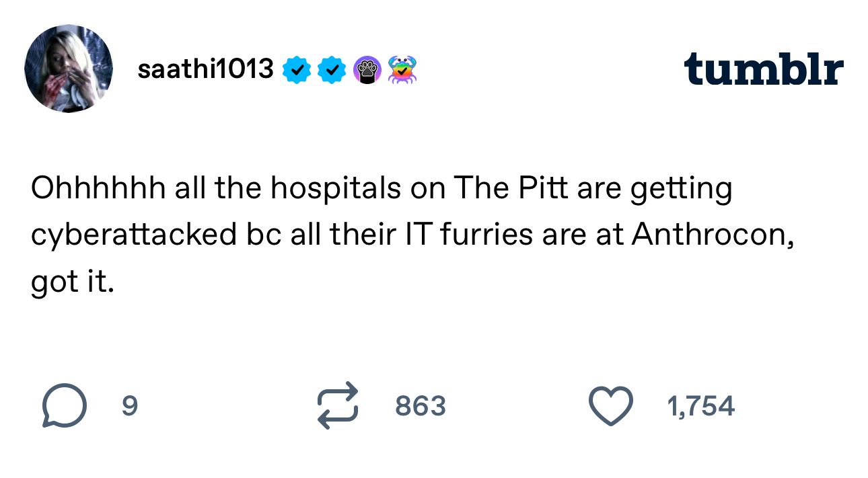Click the reply count 9

point(130,406)
